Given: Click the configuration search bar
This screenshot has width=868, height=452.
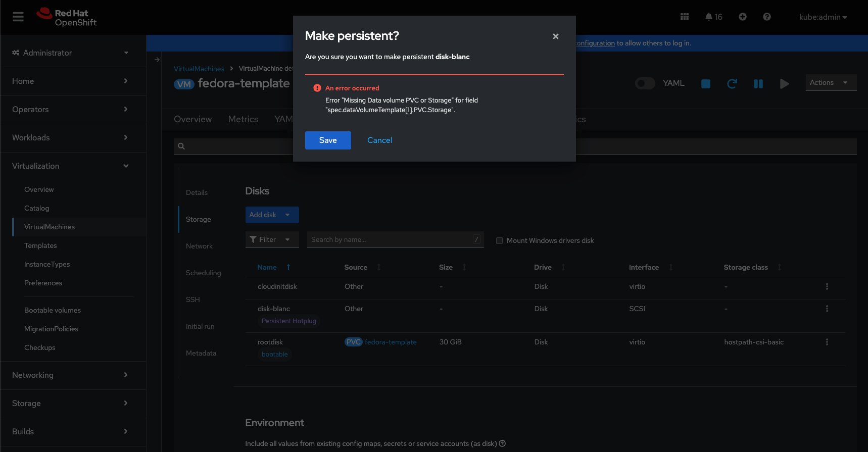Looking at the screenshot, I should pos(515,146).
